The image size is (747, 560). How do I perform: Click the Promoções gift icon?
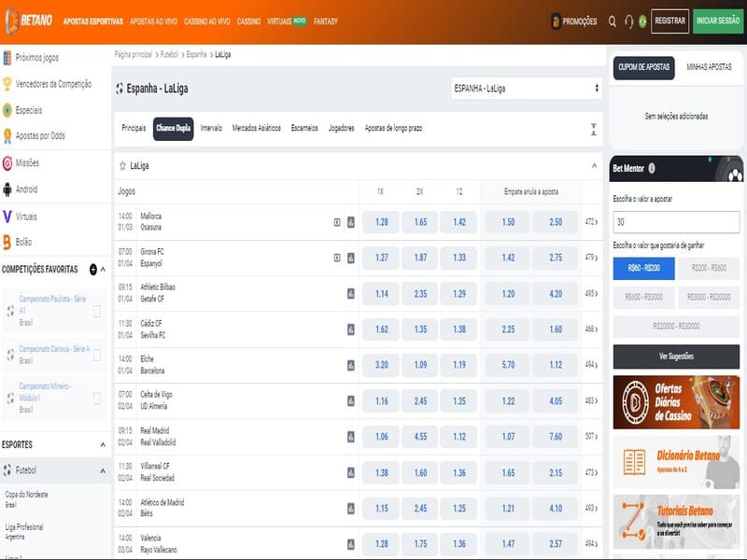pyautogui.click(x=556, y=21)
